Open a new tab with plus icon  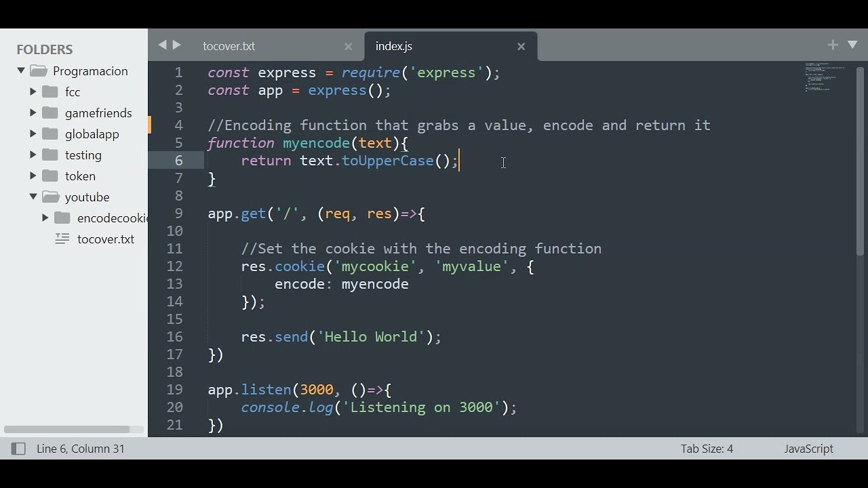pyautogui.click(x=833, y=45)
